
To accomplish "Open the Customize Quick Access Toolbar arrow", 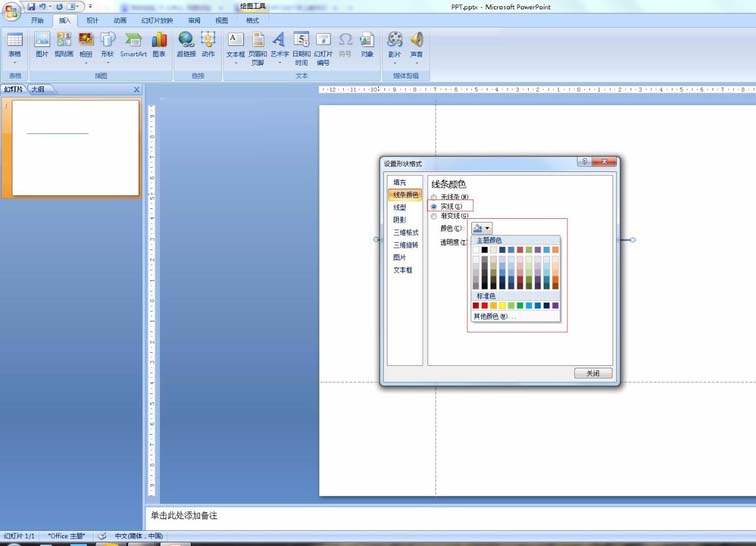I will (x=90, y=7).
